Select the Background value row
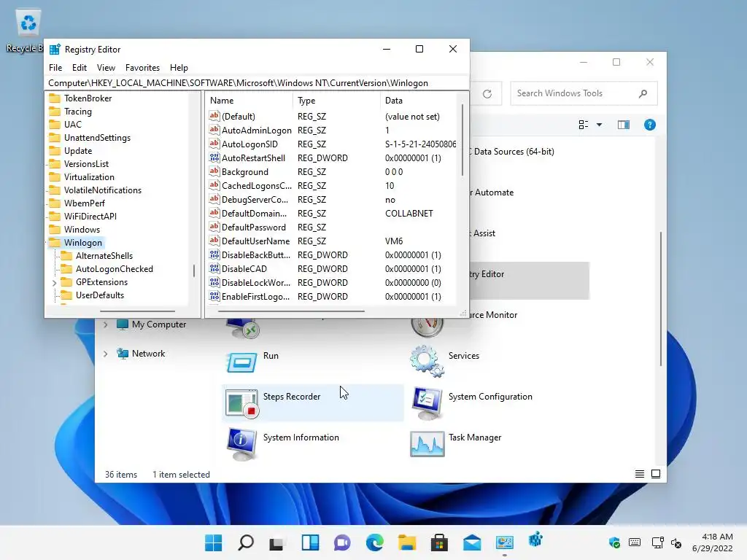Screen dimensions: 747x560 click(x=332, y=172)
